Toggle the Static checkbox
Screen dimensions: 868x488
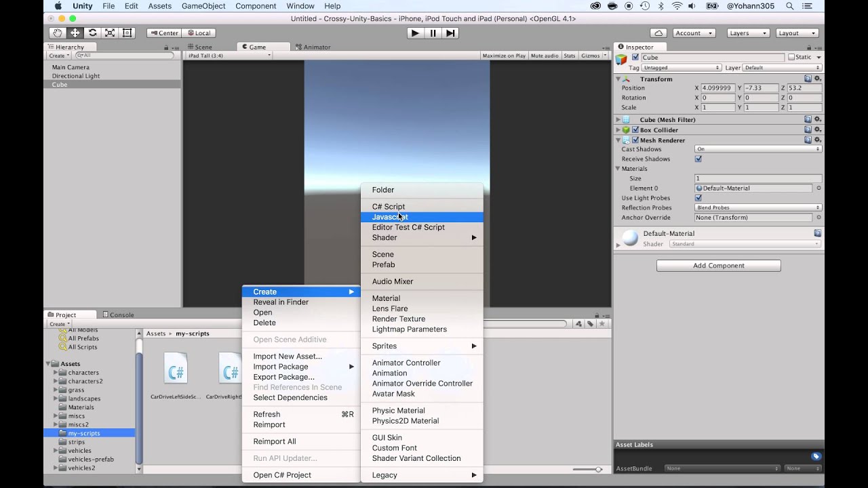pos(791,58)
